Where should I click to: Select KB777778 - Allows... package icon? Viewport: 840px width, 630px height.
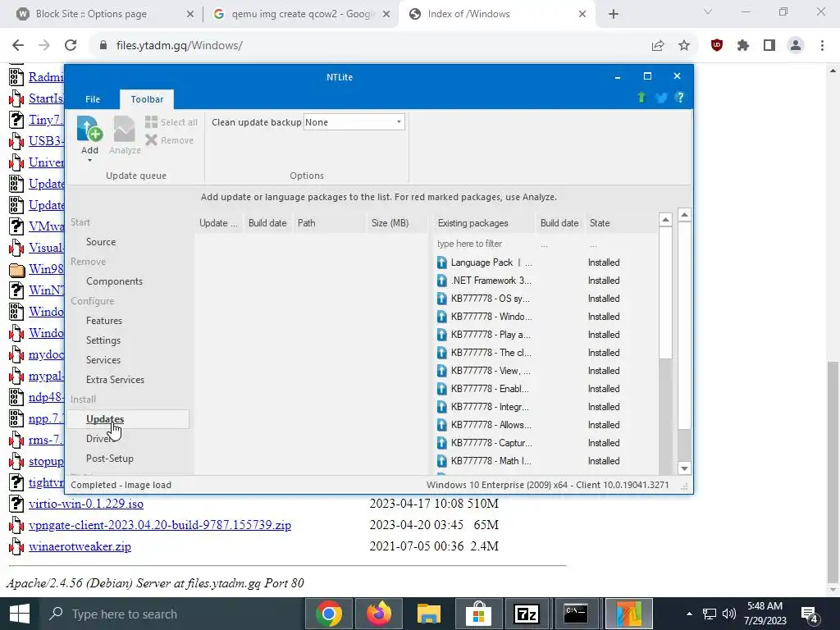click(x=441, y=425)
